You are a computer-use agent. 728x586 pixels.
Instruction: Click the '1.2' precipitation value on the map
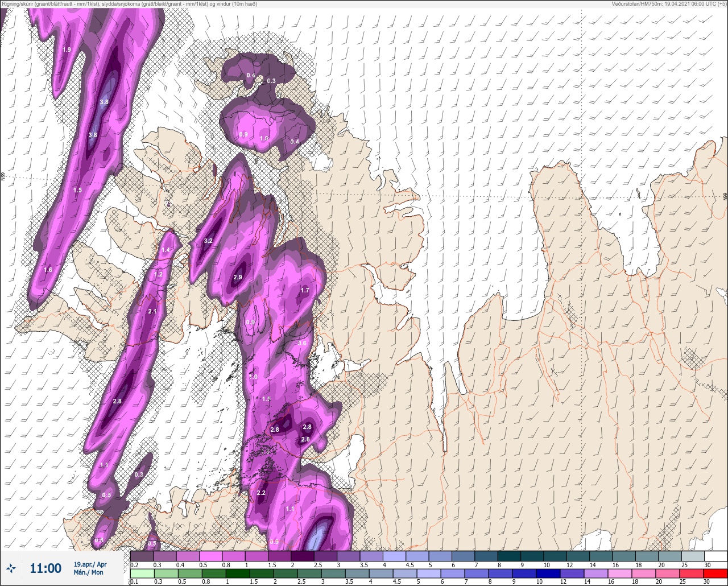[159, 274]
